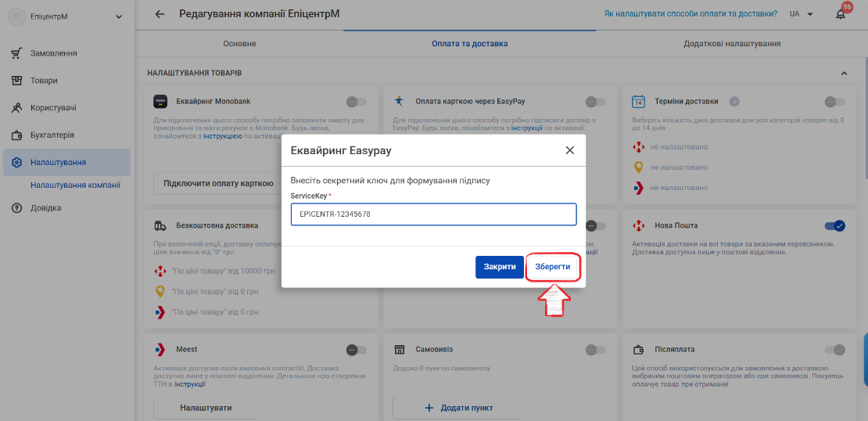Viewport: 868px width, 421px height.
Task: Click the Нова Пошта card logo icon
Action: 638,226
